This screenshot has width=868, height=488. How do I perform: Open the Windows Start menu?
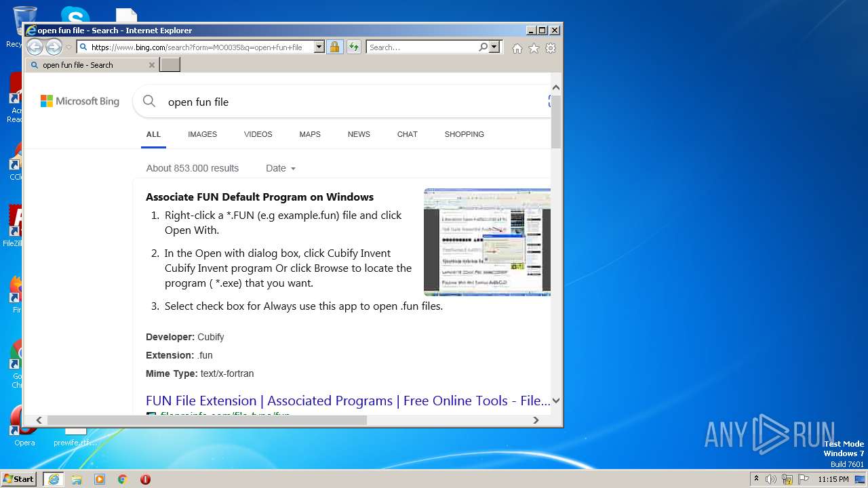[19, 479]
